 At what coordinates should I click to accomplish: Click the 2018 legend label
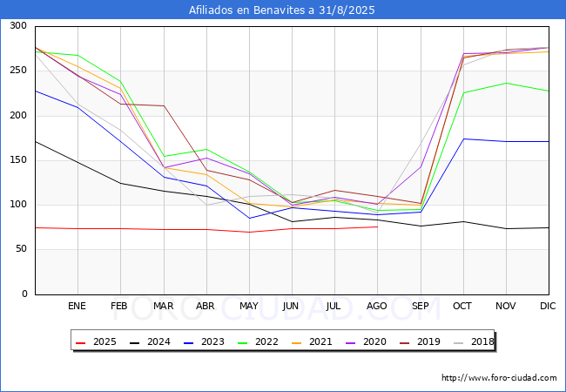pyautogui.click(x=482, y=341)
